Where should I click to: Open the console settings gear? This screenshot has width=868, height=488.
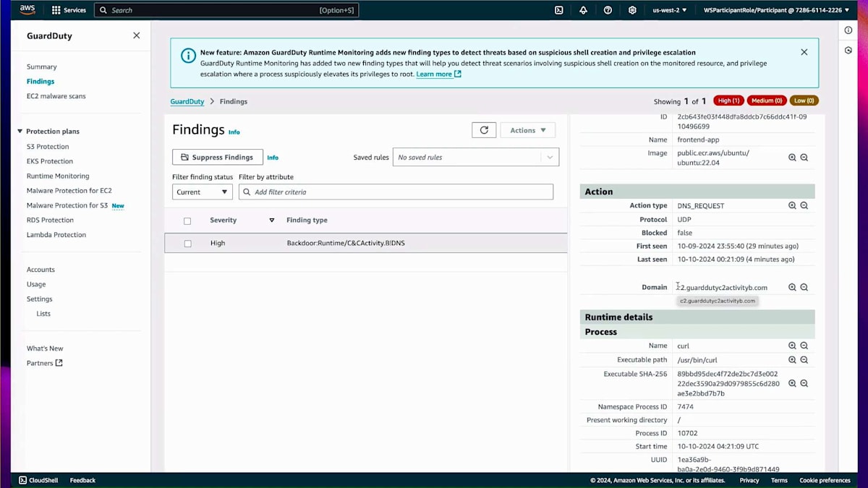(x=632, y=10)
